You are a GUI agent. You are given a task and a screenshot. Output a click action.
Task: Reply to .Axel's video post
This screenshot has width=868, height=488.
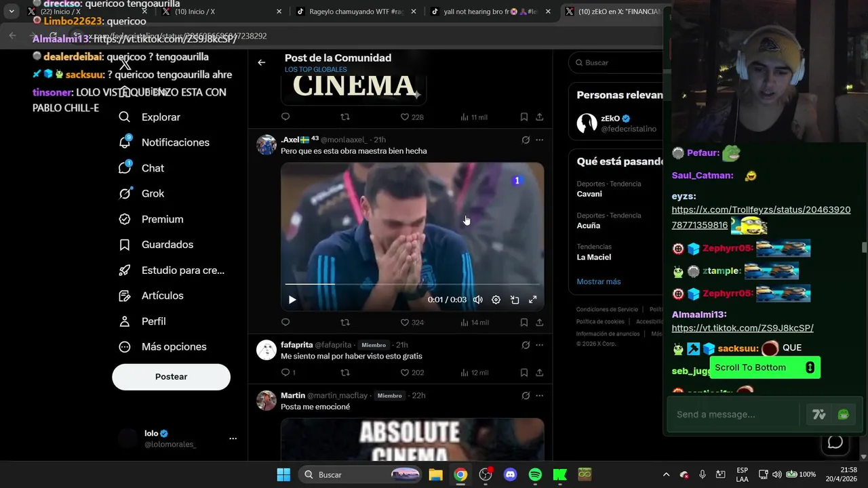click(x=285, y=323)
